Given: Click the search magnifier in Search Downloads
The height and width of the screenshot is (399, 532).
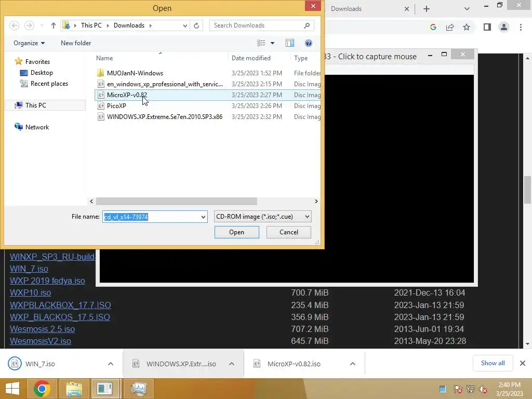Looking at the screenshot, I should (307, 25).
